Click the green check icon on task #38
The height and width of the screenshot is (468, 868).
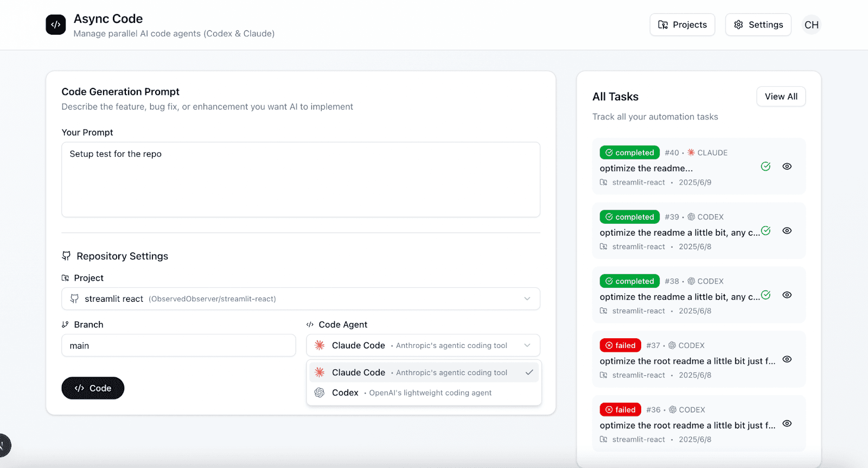coord(765,295)
